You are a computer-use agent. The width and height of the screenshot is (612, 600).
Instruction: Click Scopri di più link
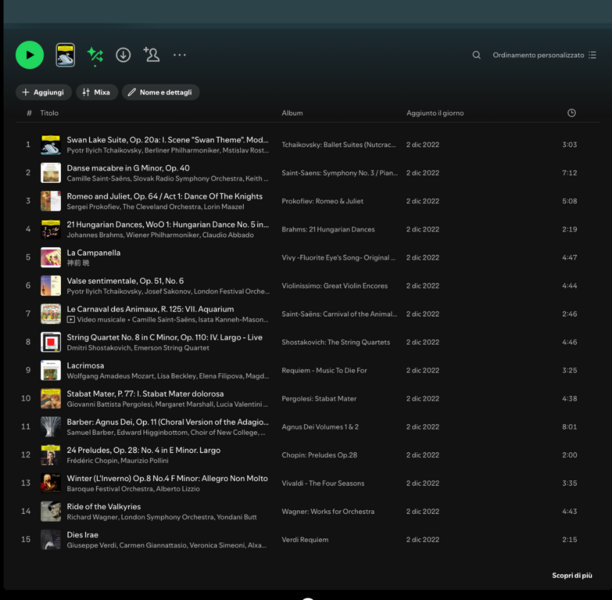[x=572, y=575]
